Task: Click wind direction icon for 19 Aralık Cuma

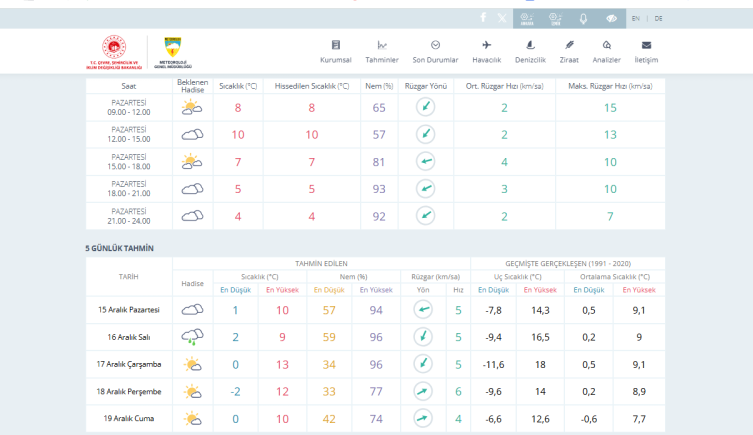Action: click(423, 418)
